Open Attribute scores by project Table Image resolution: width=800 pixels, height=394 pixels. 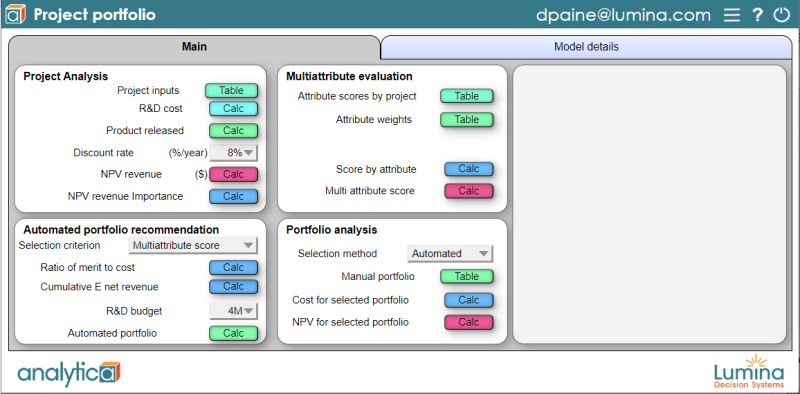pos(467,96)
